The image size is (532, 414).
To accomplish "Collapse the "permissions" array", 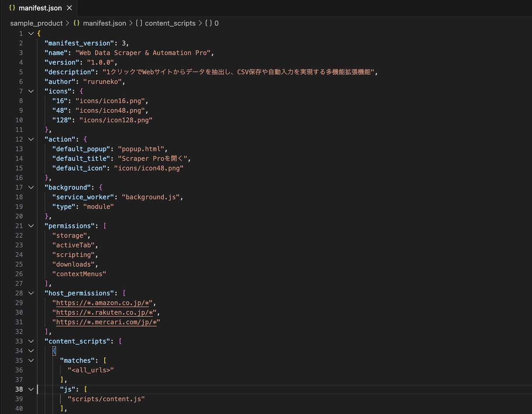I will point(31,226).
